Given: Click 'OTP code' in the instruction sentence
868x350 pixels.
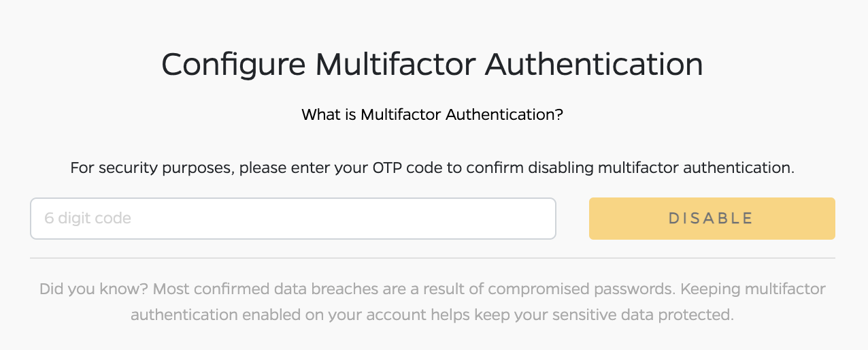Looking at the screenshot, I should click(416, 168).
